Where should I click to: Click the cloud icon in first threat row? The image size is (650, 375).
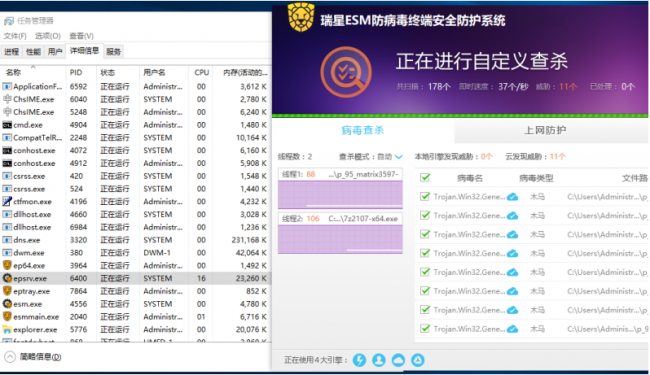[512, 197]
